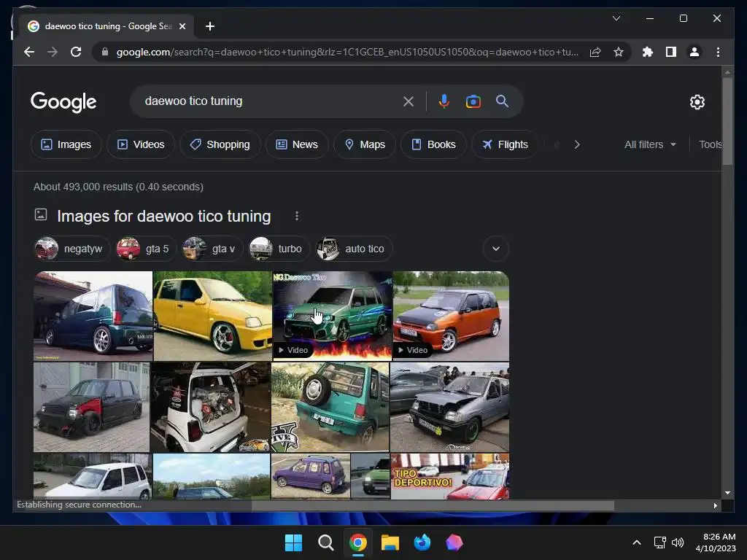Open Google quick settings gear

(697, 102)
